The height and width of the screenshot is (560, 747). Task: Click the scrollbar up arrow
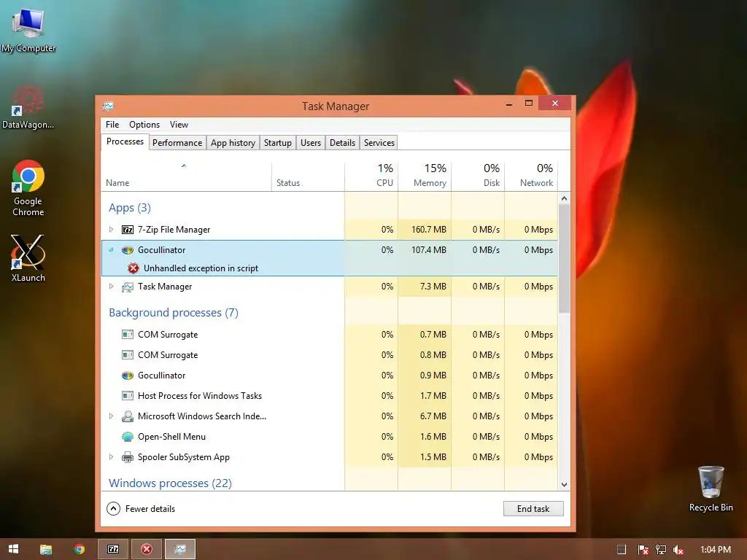[564, 198]
